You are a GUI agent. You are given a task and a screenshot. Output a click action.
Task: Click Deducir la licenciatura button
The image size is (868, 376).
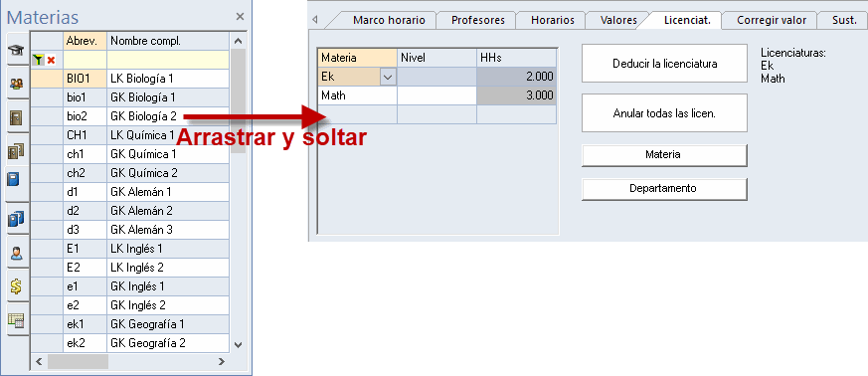tap(664, 64)
